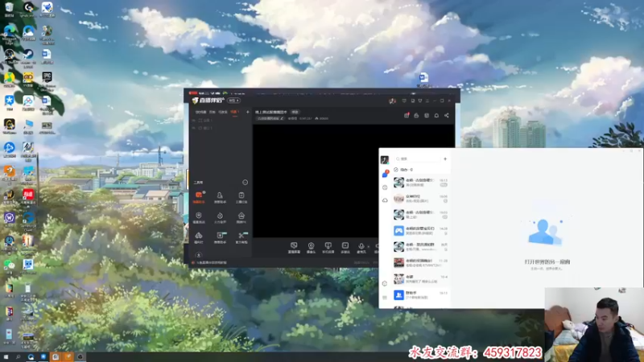Open the to-do row under chat search

[420, 170]
